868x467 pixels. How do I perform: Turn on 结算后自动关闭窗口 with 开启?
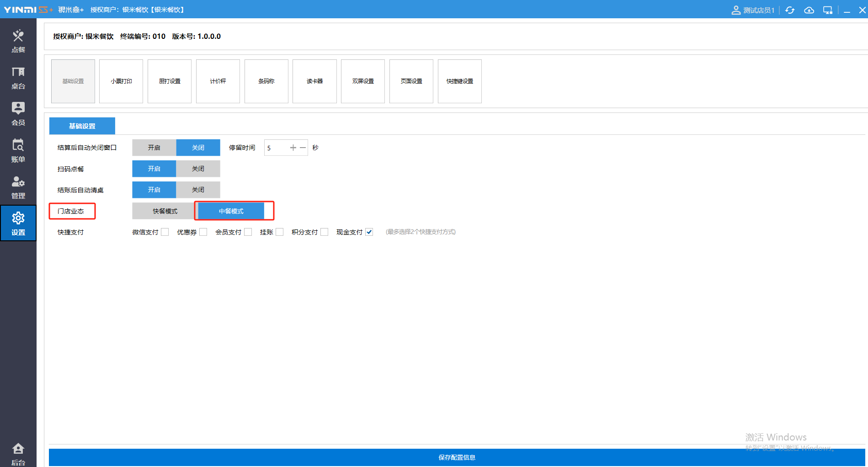(x=154, y=148)
